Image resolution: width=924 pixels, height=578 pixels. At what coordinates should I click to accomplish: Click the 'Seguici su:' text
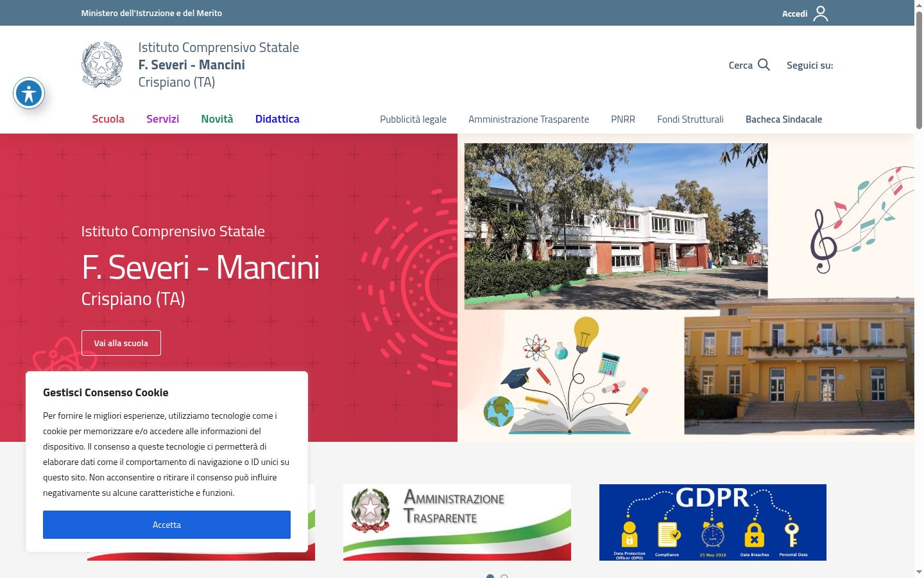tap(810, 65)
